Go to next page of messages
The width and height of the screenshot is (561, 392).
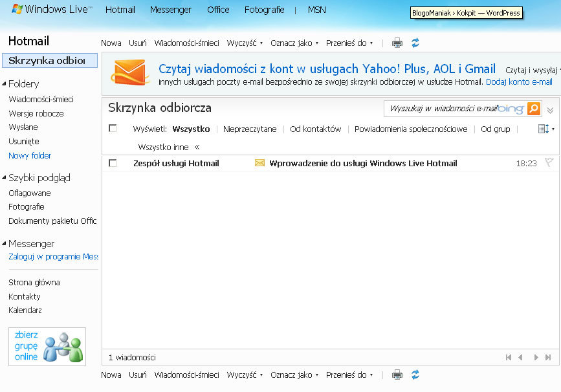536,357
